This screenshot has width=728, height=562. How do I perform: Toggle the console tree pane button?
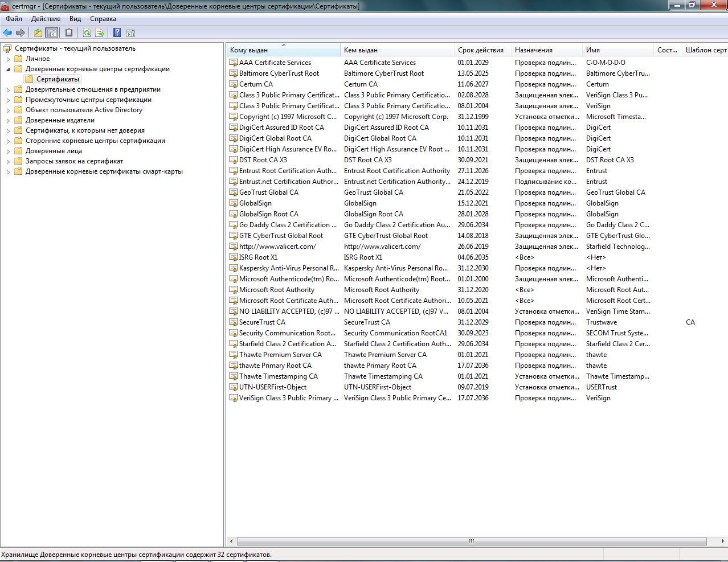pyautogui.click(x=52, y=33)
